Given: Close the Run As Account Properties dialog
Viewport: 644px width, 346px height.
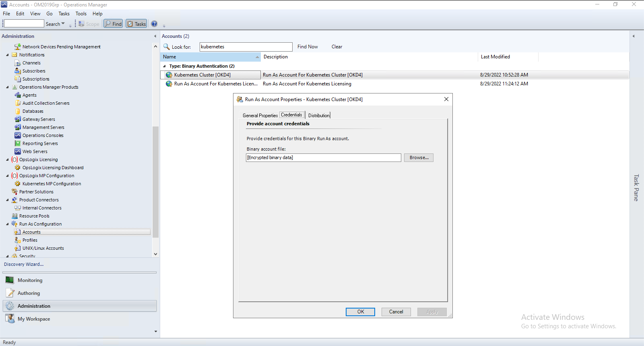Looking at the screenshot, I should tap(446, 99).
